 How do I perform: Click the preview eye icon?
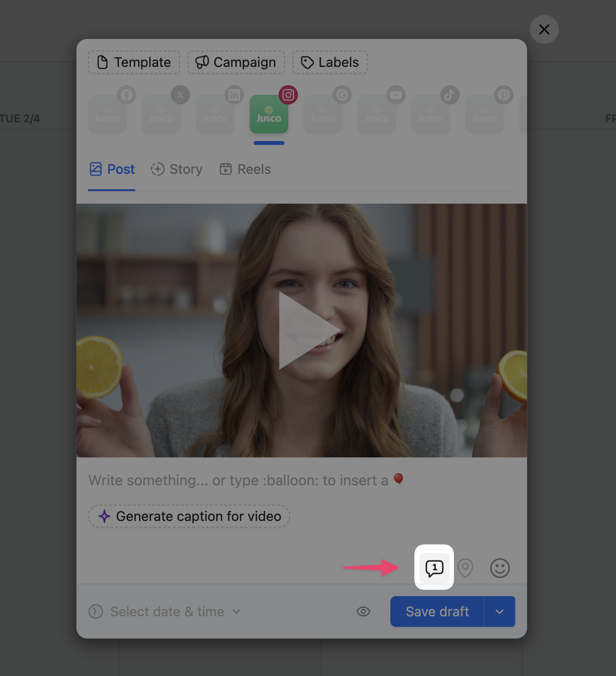click(363, 611)
